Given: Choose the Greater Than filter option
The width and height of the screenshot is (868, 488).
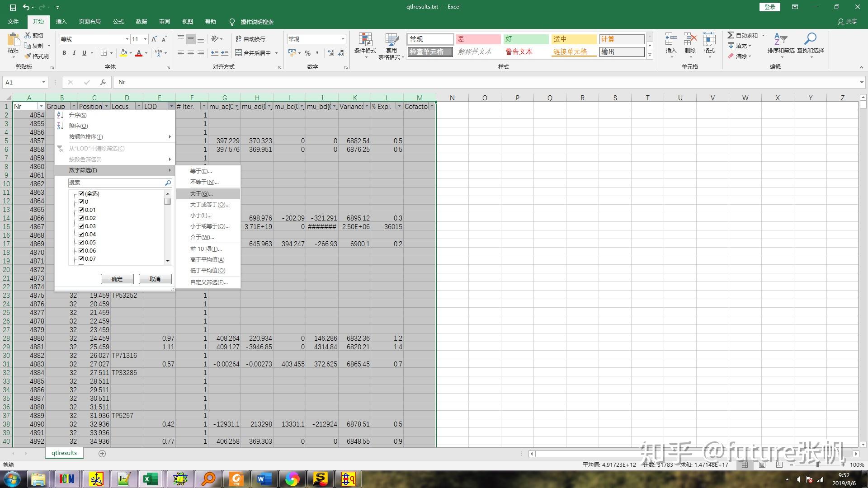Looking at the screenshot, I should [201, 194].
